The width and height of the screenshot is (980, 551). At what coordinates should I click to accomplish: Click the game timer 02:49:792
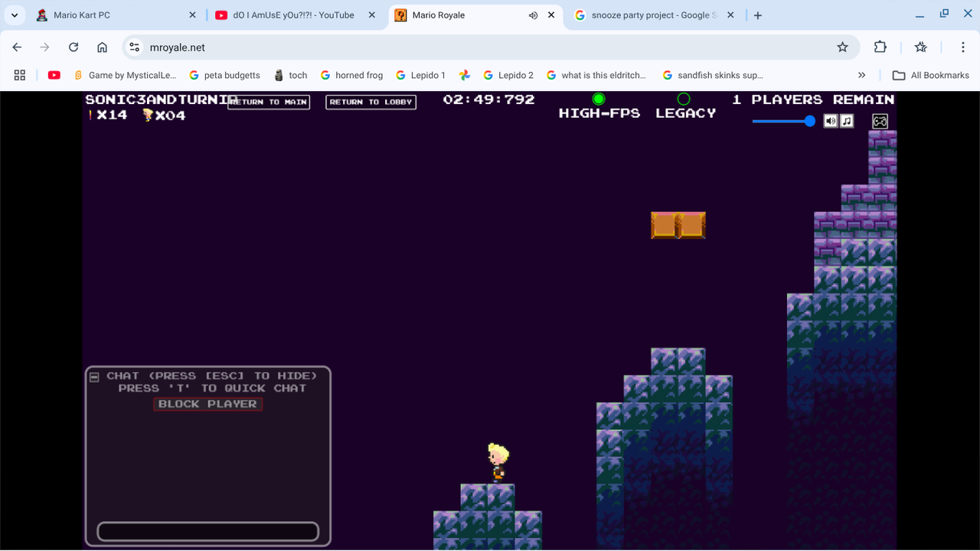(488, 99)
